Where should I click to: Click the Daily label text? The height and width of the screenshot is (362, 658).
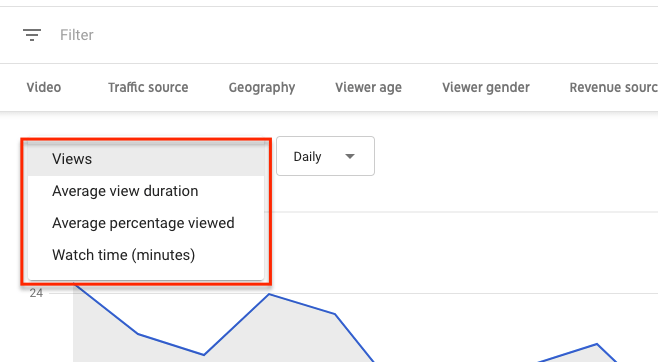pos(307,157)
